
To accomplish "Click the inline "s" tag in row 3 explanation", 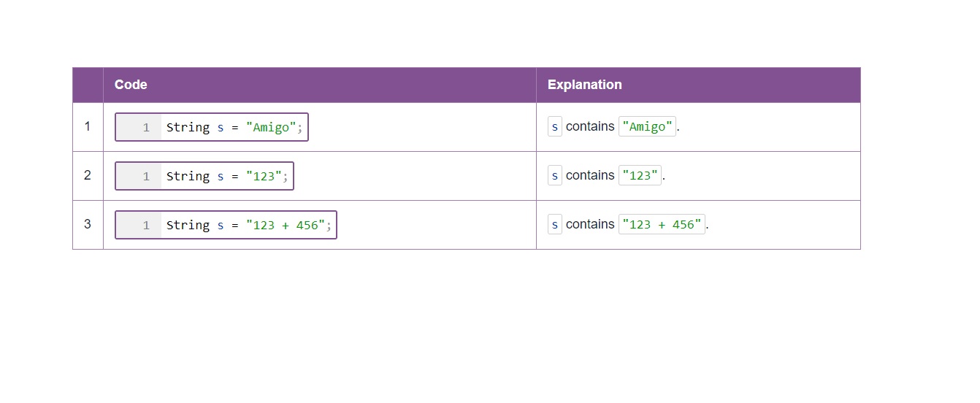I will pos(555,224).
